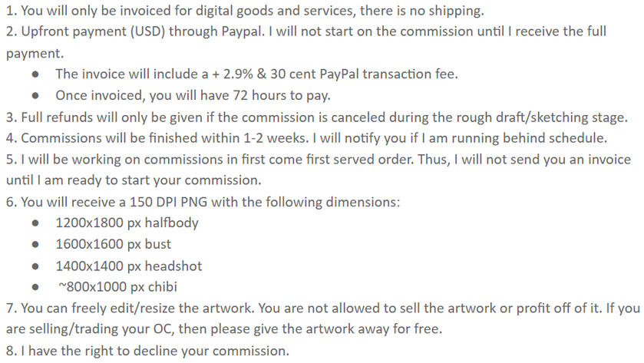
Task: Click the full refunds rule text
Action: coord(317,117)
